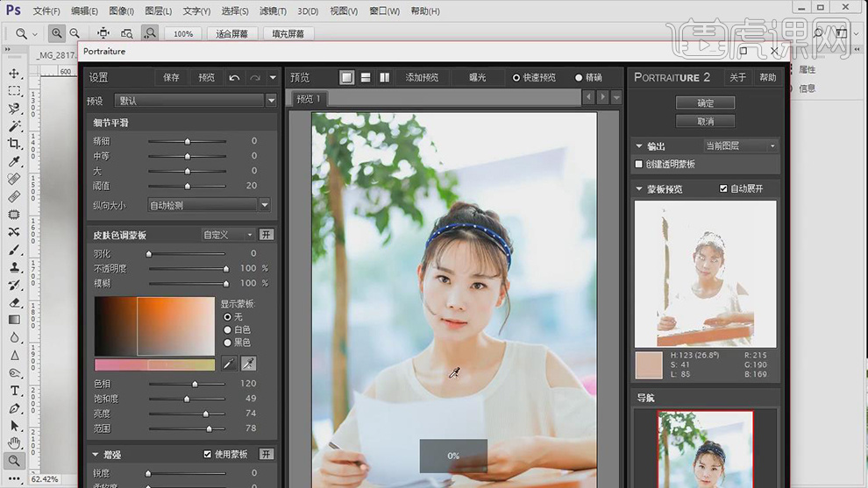Select the Crop tool
868x488 pixels.
tap(14, 144)
